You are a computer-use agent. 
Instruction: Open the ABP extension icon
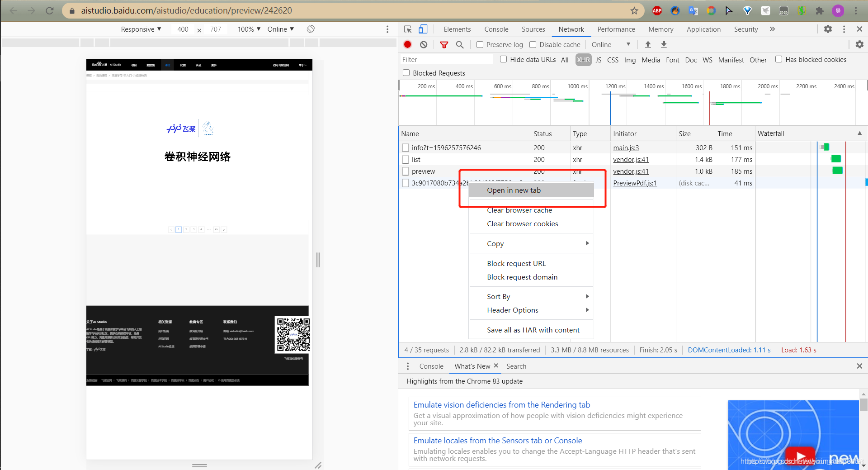657,10
